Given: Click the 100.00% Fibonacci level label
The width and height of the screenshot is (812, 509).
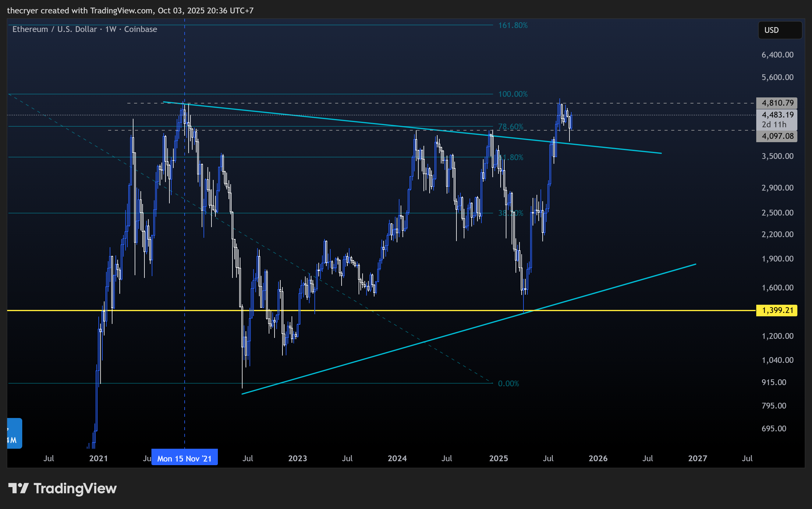Looking at the screenshot, I should (x=513, y=94).
